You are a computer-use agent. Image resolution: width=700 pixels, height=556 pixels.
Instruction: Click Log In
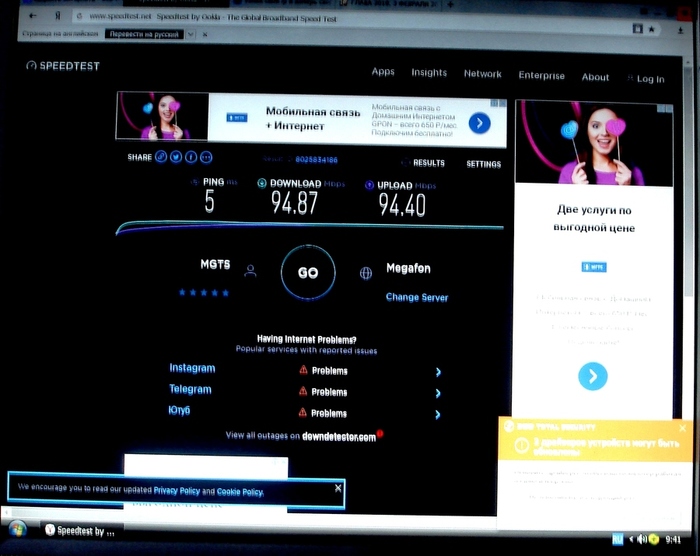646,79
